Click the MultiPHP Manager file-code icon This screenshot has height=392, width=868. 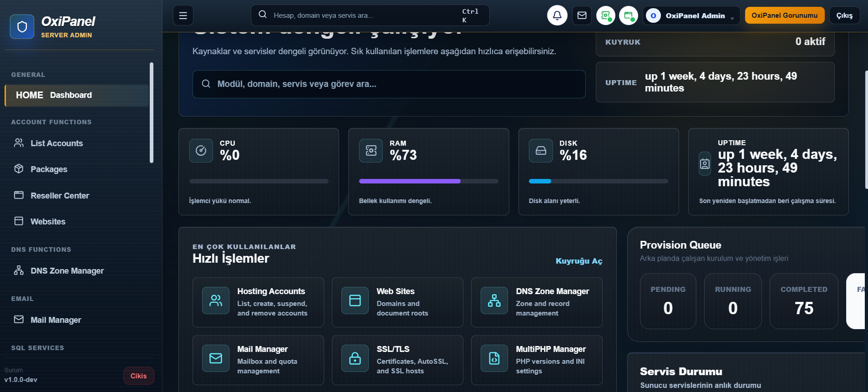pos(494,358)
